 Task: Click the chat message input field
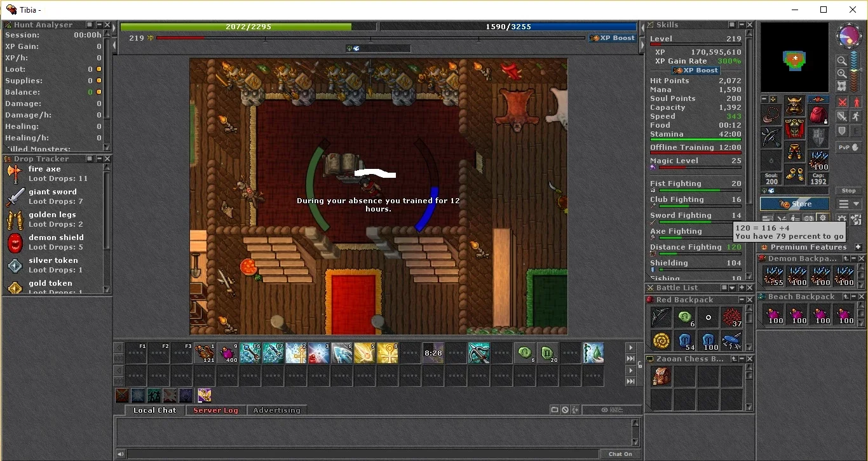(363, 454)
